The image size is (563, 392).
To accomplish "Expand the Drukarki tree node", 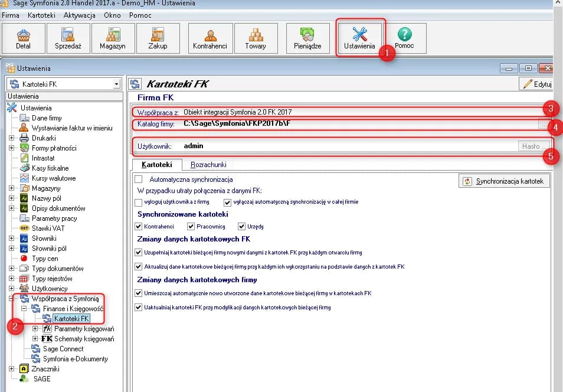I will tap(12, 138).
